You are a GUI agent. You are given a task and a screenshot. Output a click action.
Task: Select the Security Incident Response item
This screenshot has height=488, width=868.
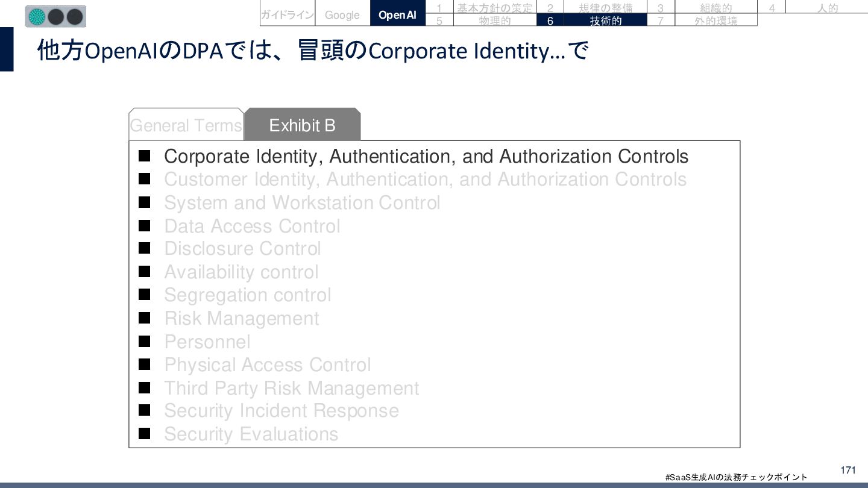click(281, 411)
